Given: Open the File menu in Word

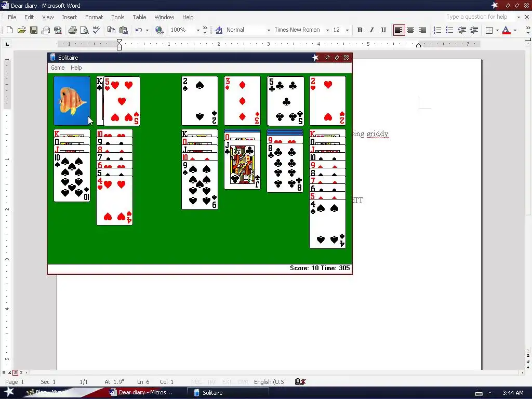Looking at the screenshot, I should click(12, 17).
